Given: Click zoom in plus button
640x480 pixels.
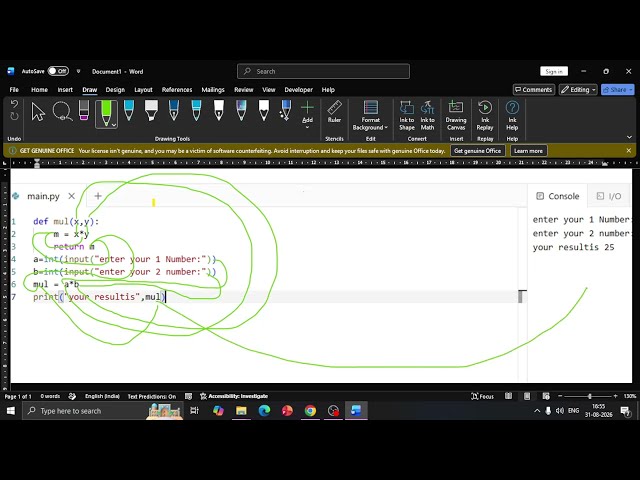Looking at the screenshot, I should (616, 396).
